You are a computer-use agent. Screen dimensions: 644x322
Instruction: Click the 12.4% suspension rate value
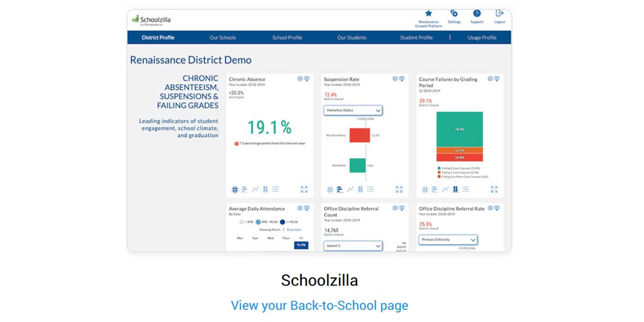(x=330, y=94)
